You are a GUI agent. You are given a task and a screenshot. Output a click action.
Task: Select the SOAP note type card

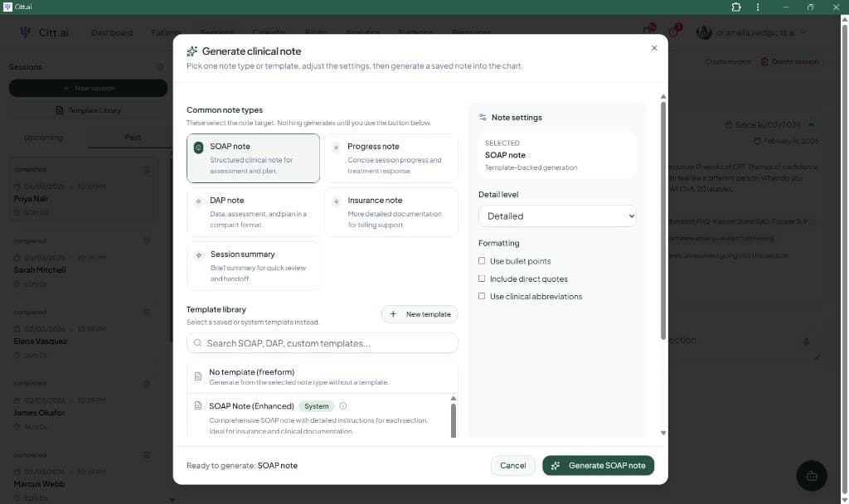(x=253, y=158)
